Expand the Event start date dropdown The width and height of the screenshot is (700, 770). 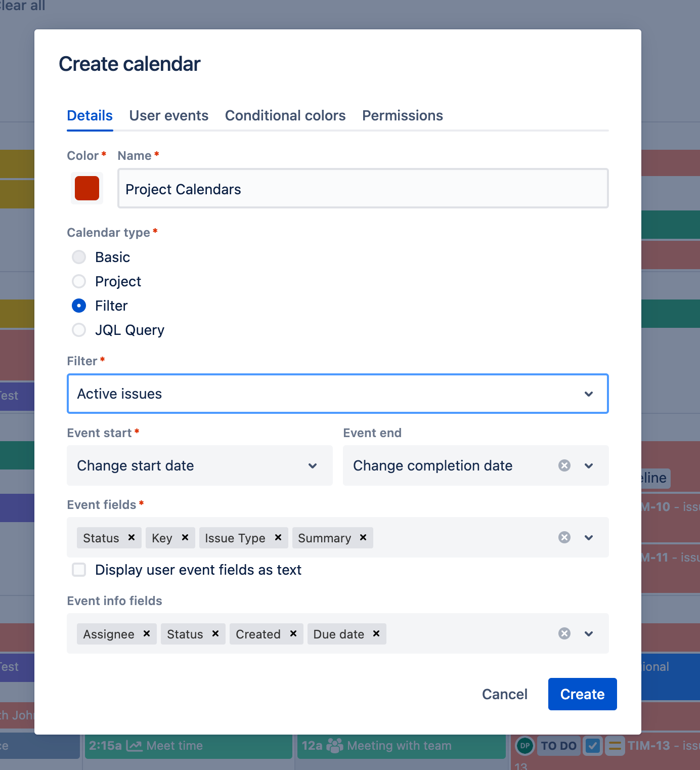313,465
